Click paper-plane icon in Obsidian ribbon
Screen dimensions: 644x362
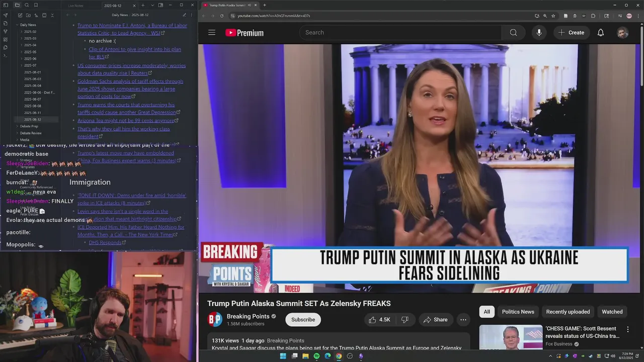pyautogui.click(x=6, y=15)
